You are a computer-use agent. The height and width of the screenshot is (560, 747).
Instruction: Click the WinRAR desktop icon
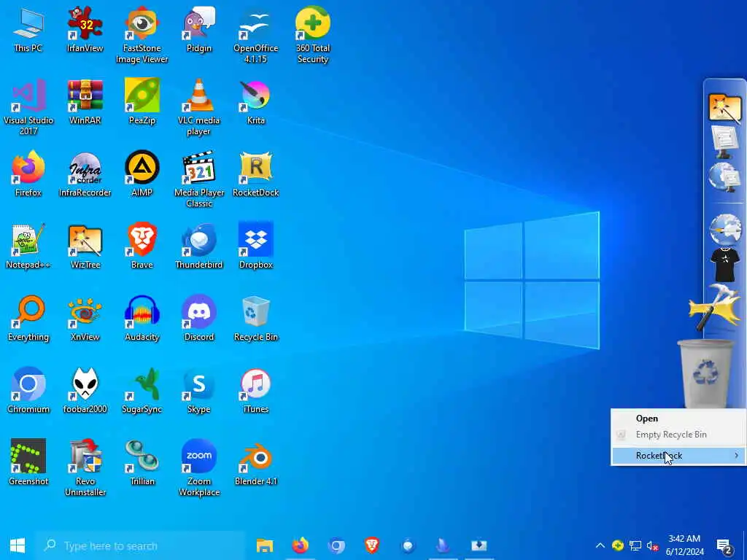coord(85,102)
